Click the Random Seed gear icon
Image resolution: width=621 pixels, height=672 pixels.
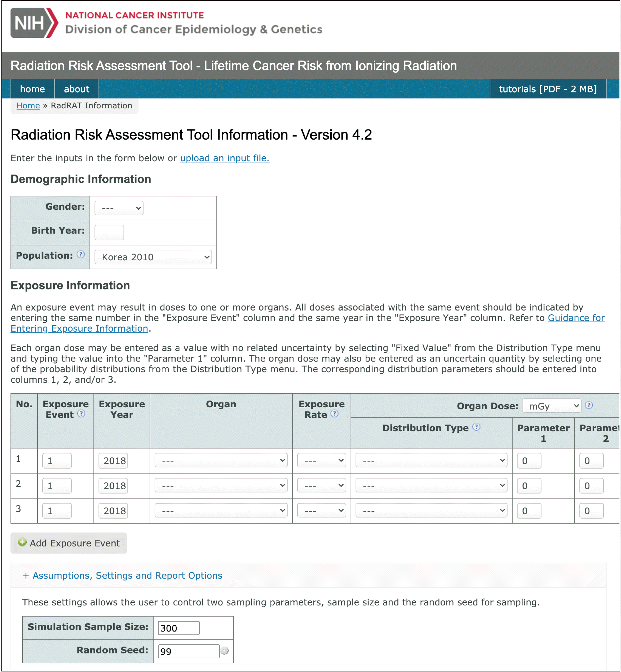224,651
